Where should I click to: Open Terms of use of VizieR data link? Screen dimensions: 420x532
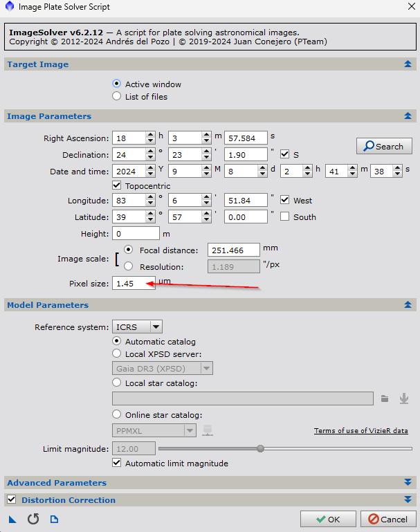pyautogui.click(x=360, y=431)
